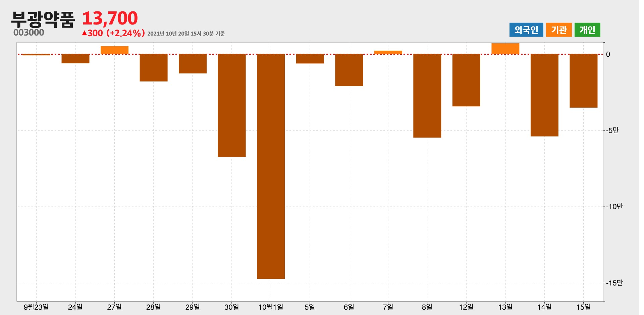Select the 기관 investor filter
Image resolution: width=644 pixels, height=315 pixels.
pos(559,30)
